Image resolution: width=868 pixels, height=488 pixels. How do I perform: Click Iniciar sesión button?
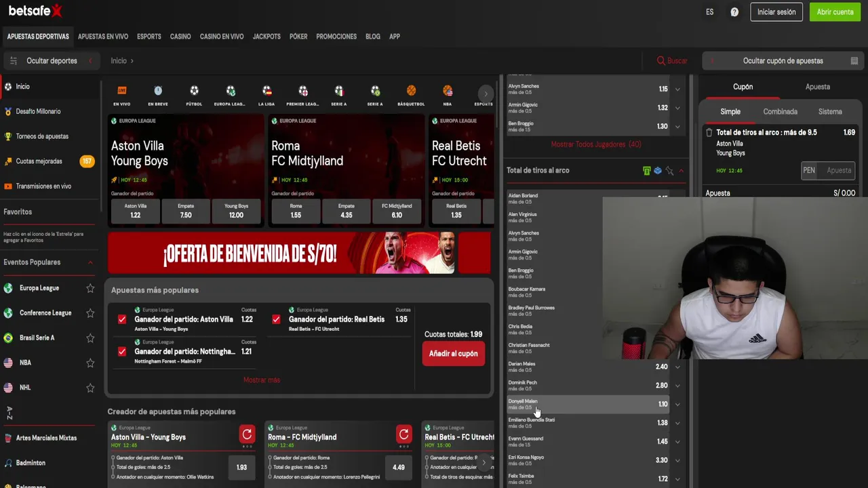[x=776, y=12]
